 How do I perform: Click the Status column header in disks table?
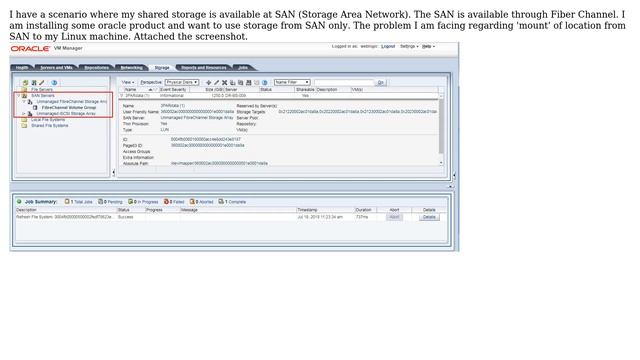pyautogui.click(x=266, y=89)
